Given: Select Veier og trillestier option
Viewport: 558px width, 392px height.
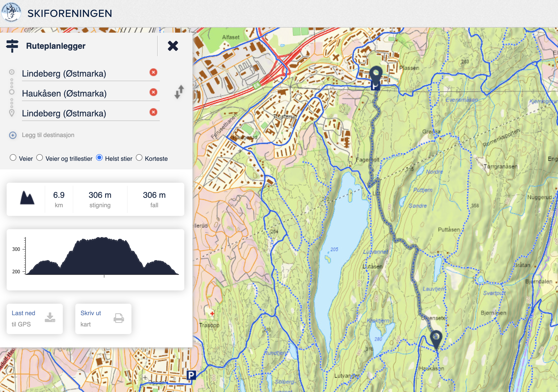Looking at the screenshot, I should coord(40,158).
